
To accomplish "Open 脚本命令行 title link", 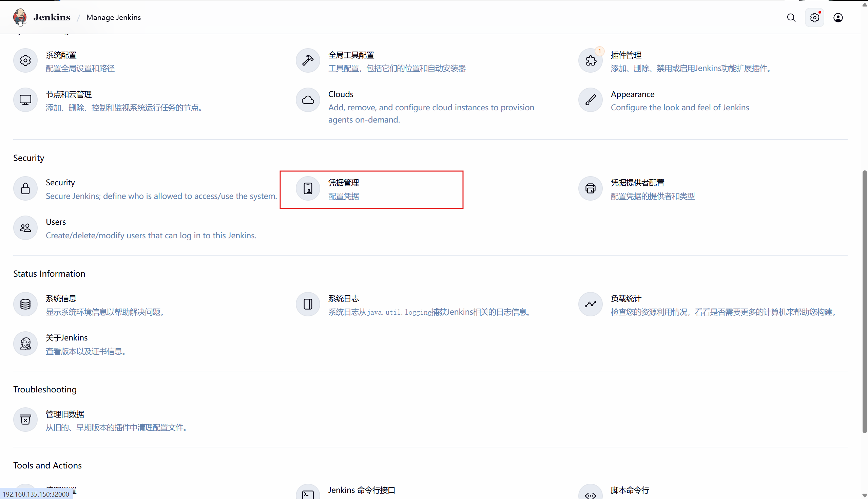I will [x=630, y=490].
